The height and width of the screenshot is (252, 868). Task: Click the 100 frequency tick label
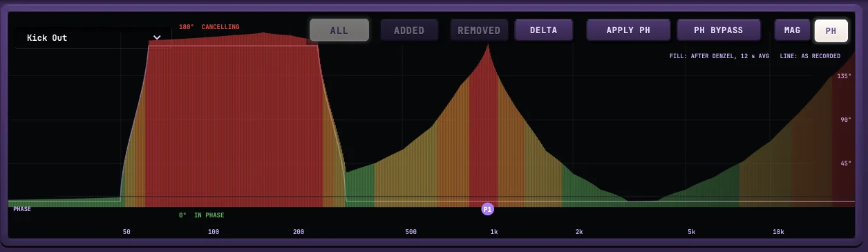[x=214, y=232]
